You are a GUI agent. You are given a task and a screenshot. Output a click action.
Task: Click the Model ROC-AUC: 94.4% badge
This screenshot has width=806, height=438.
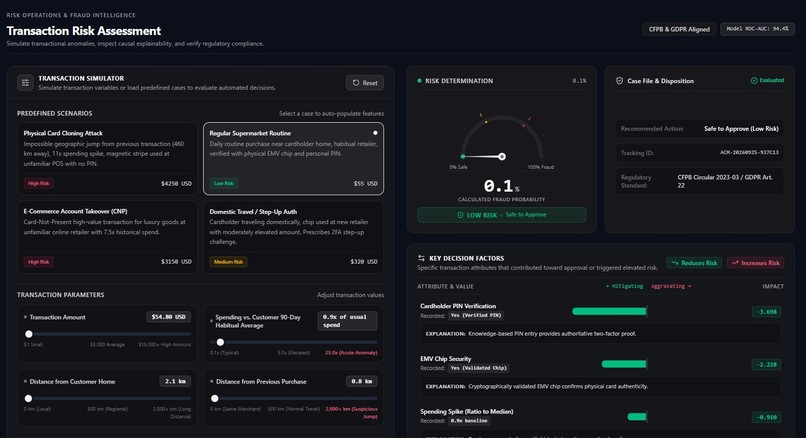click(x=757, y=29)
